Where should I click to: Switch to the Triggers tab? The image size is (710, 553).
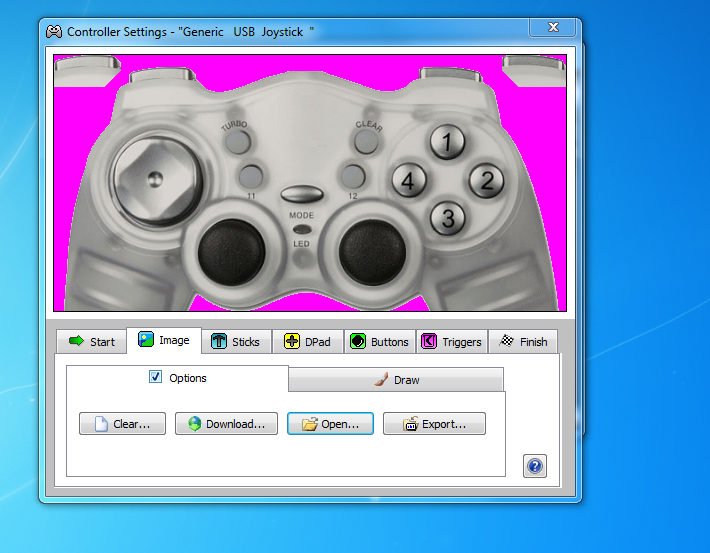pos(451,341)
